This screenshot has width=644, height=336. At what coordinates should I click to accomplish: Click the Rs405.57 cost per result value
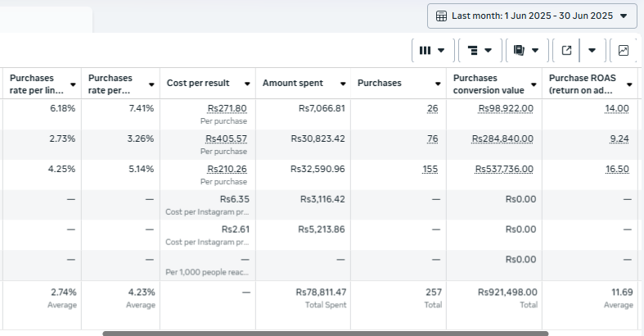(227, 139)
